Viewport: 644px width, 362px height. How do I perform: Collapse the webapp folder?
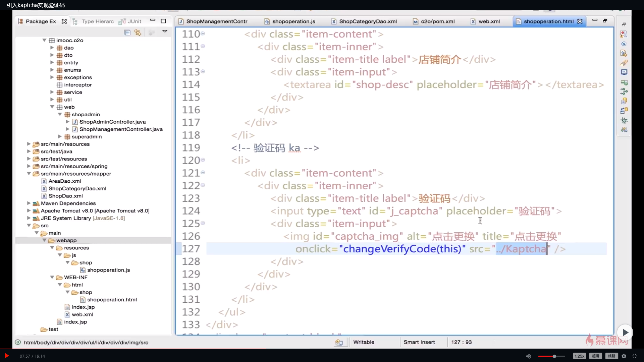pos(44,240)
